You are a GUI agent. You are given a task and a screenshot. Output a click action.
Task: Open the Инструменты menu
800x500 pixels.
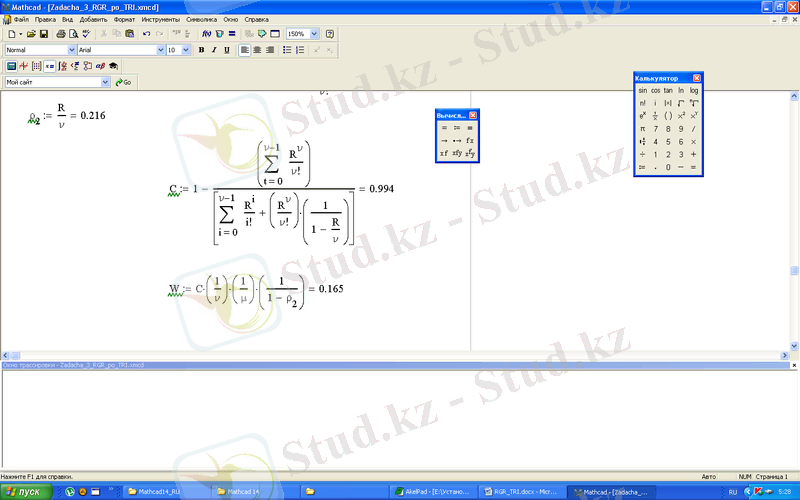pyautogui.click(x=161, y=19)
